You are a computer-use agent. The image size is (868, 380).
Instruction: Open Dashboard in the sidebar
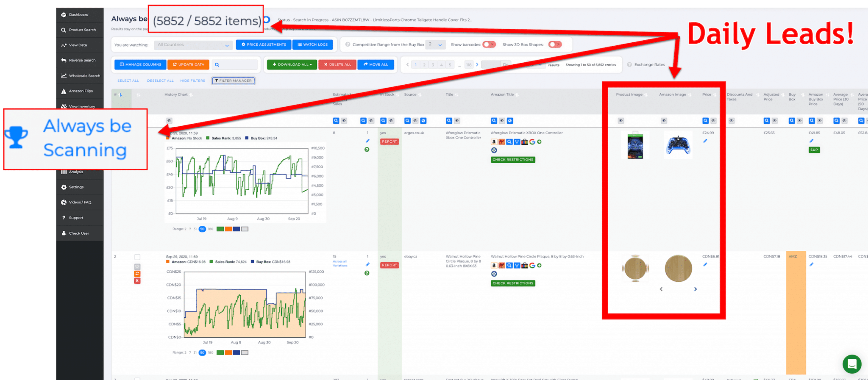tap(79, 15)
